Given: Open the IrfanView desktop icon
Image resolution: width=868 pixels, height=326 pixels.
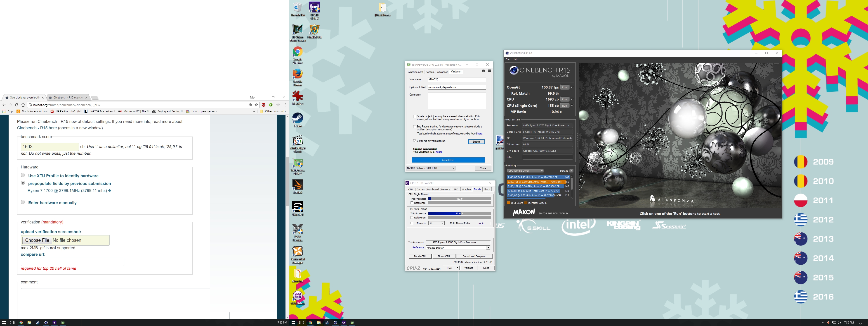Looking at the screenshot, I should (x=297, y=98).
